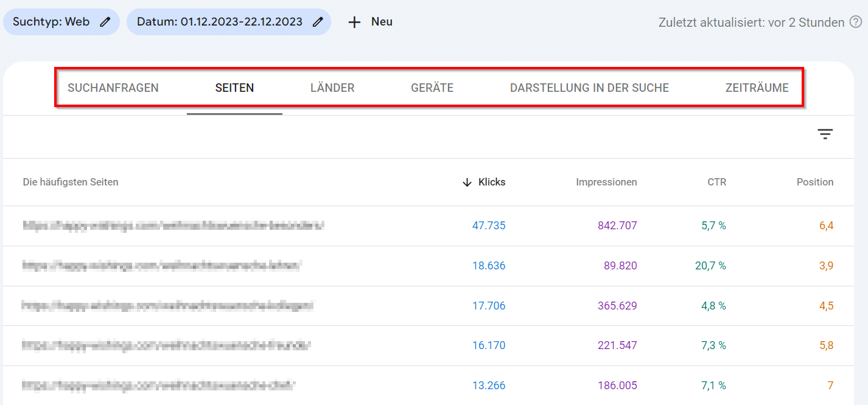The height and width of the screenshot is (405, 868).
Task: Open the LÄNDER tab
Action: [x=332, y=88]
